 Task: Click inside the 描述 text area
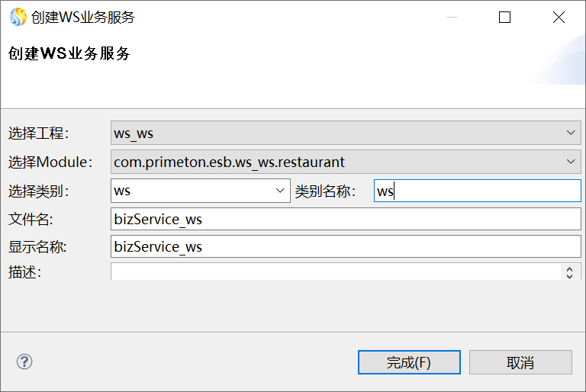(x=336, y=272)
